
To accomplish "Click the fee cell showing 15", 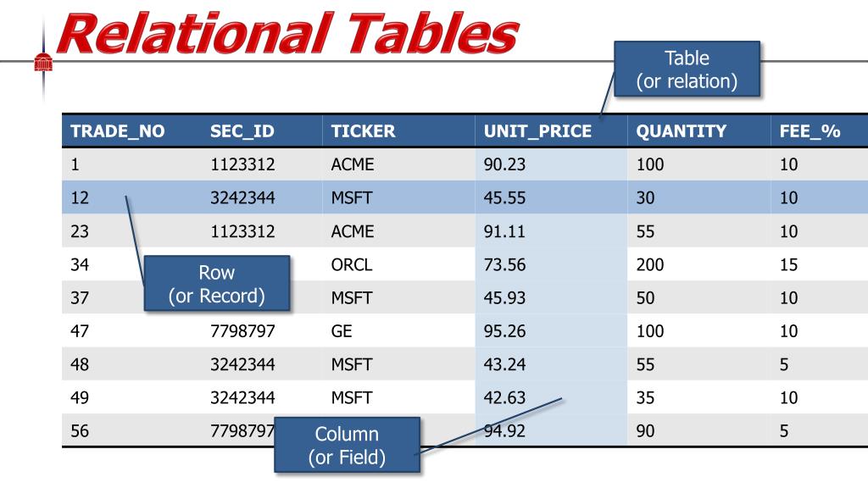I will pos(789,264).
